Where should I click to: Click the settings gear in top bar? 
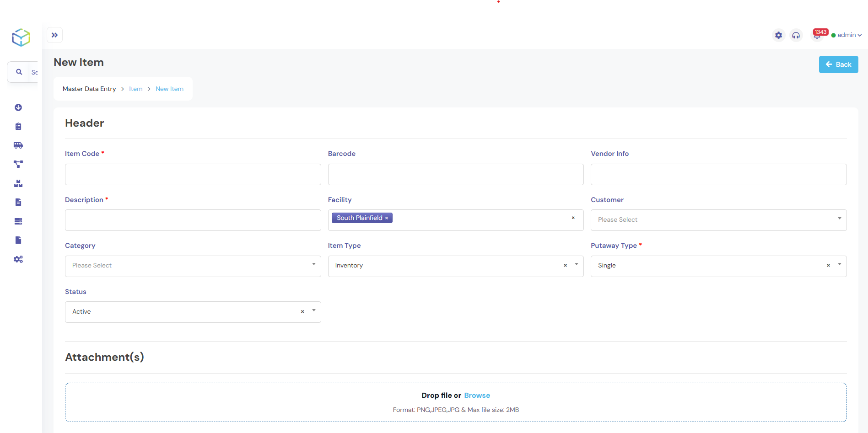coord(778,35)
